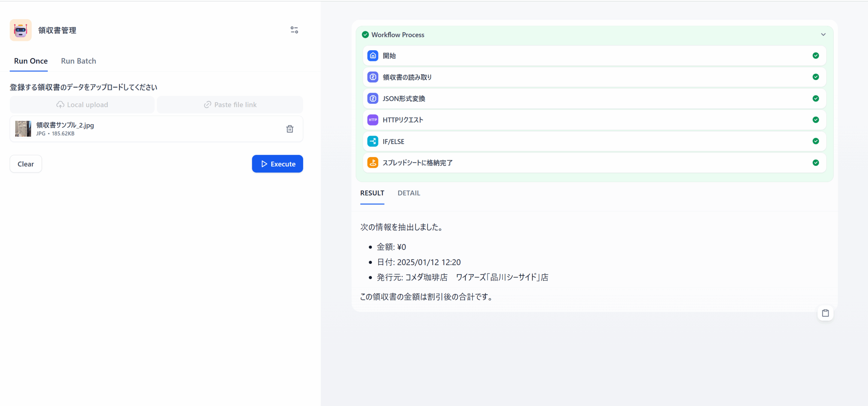Delete uploaded file with trash icon

(290, 129)
